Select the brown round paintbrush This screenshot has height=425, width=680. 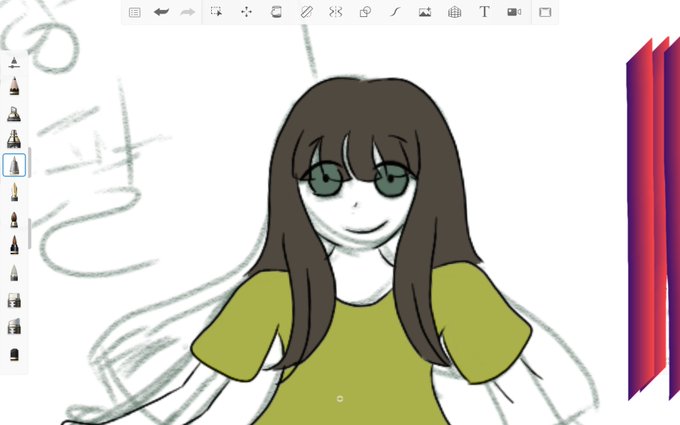click(x=14, y=219)
